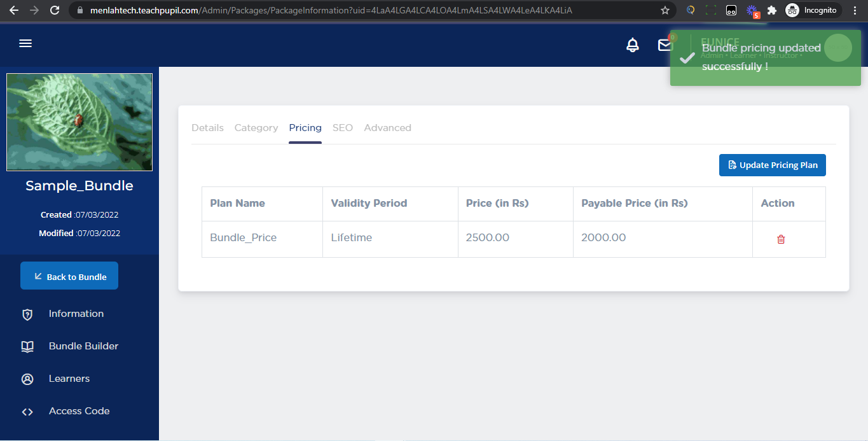Open the browser extensions puzzle icon
Screen dimensions: 868x441
coord(772,10)
